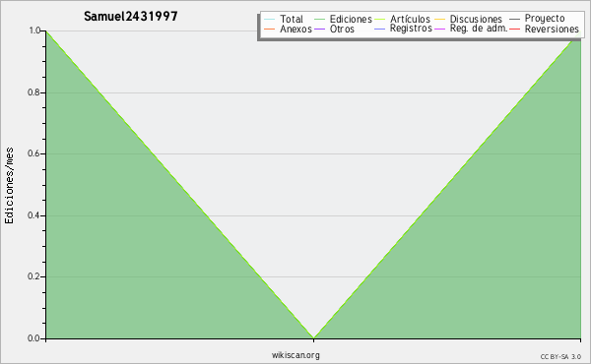Click the wikiscan.org label below chart
This screenshot has height=364, width=591.
[x=295, y=355]
